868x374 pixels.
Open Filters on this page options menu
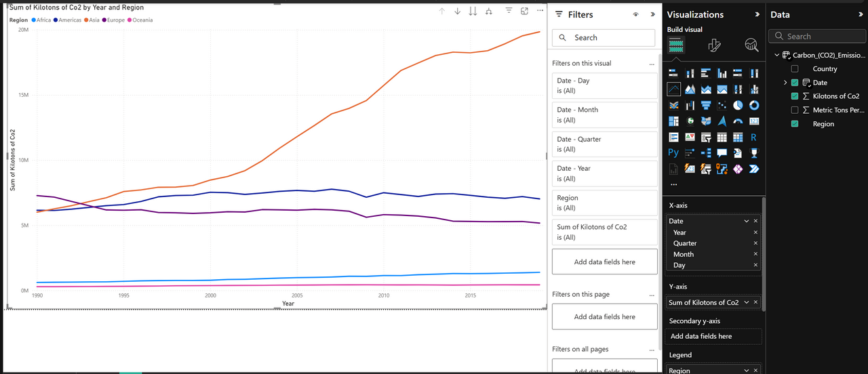pyautogui.click(x=652, y=295)
